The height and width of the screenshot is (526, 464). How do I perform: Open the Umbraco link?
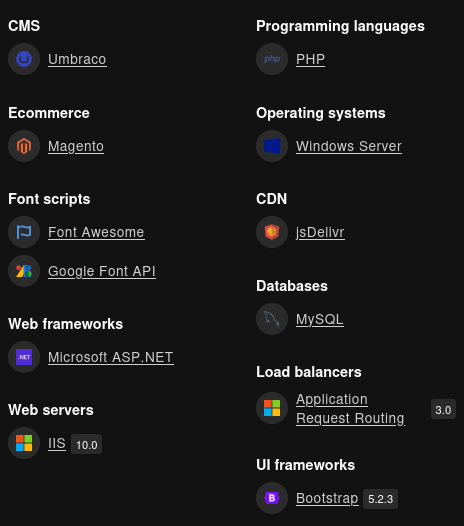(x=77, y=59)
